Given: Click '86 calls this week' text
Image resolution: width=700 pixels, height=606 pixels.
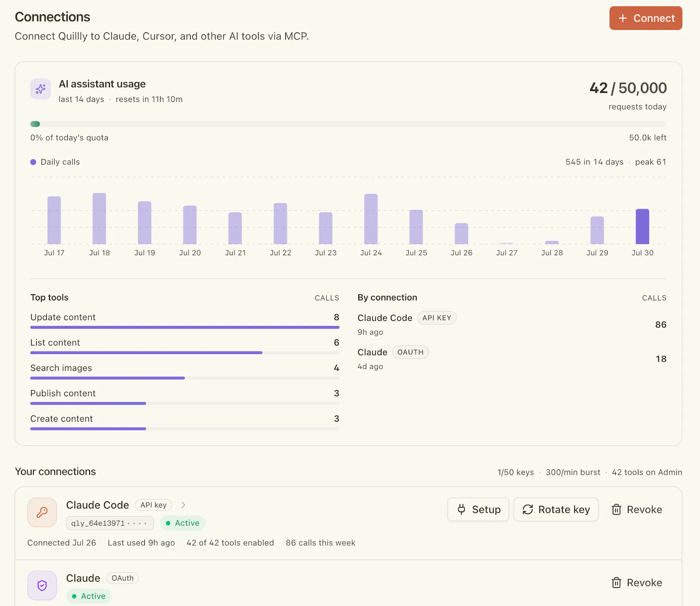Looking at the screenshot, I should 320,543.
